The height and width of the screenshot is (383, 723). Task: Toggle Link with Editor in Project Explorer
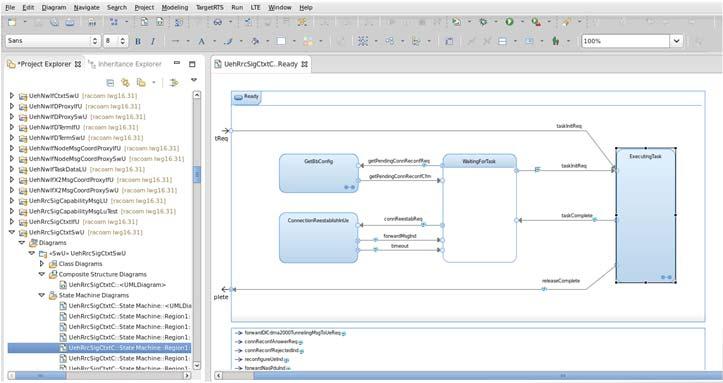[125, 83]
